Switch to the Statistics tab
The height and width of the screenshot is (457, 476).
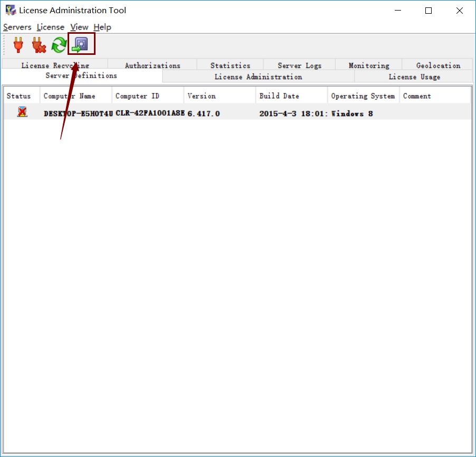(230, 65)
